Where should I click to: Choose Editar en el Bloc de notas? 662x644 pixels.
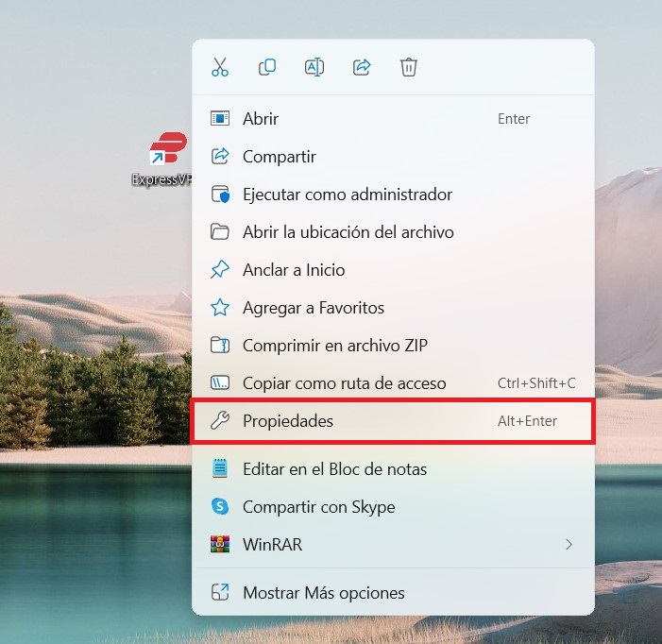tap(393, 469)
